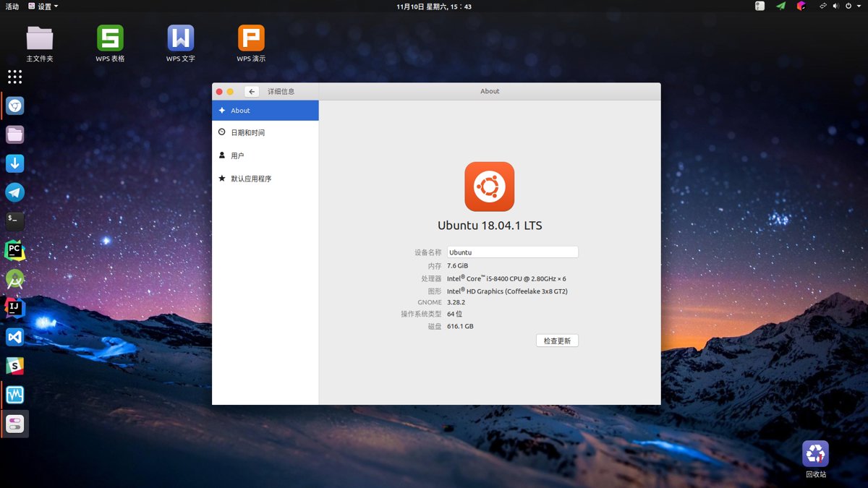This screenshot has width=868, height=488.
Task: Click the OS type value '64 位'
Action: pyautogui.click(x=455, y=314)
